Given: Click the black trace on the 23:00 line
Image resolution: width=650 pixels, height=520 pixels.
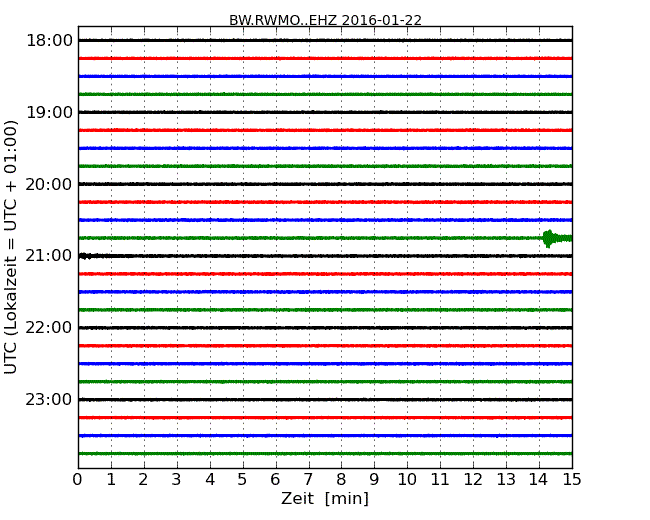Looking at the screenshot, I should 325,400.
